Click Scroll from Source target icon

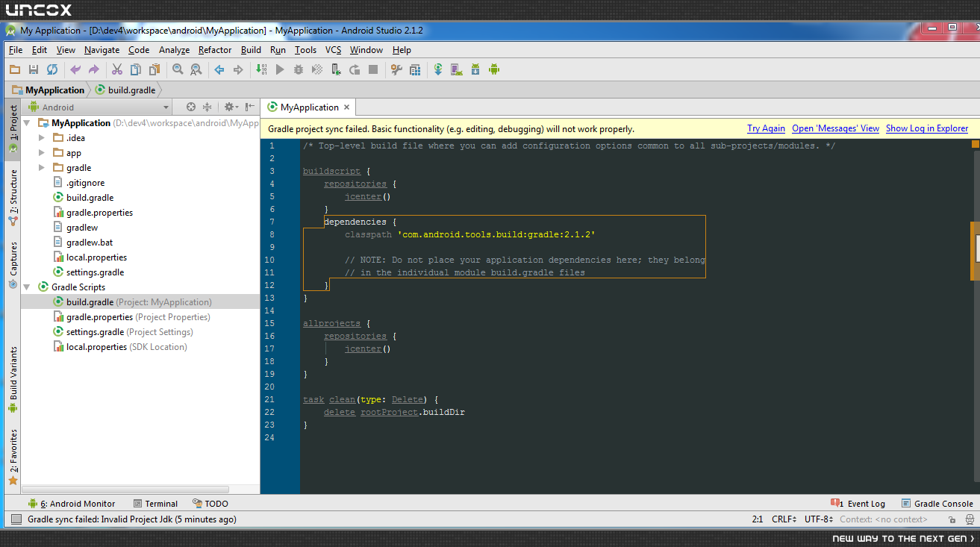click(x=191, y=107)
